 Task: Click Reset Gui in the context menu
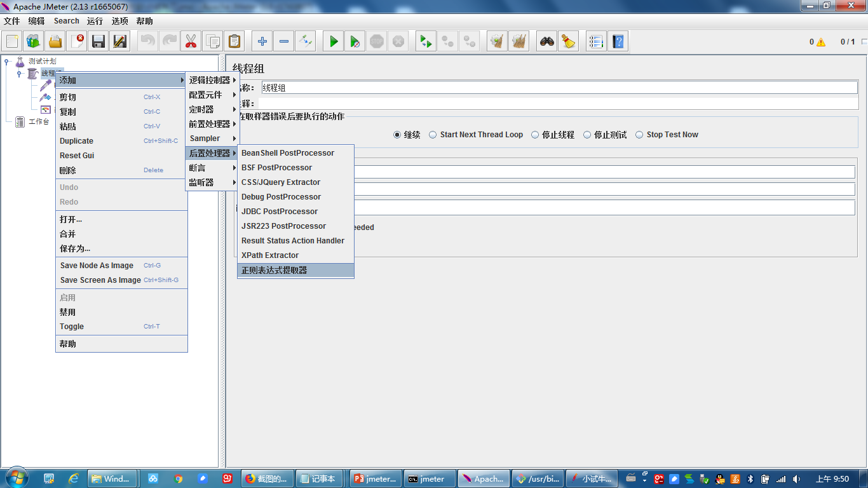coord(121,156)
